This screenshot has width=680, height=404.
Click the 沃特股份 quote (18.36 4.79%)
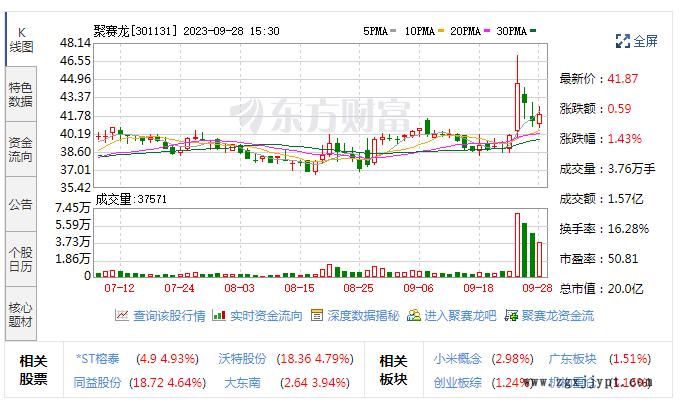click(315, 359)
